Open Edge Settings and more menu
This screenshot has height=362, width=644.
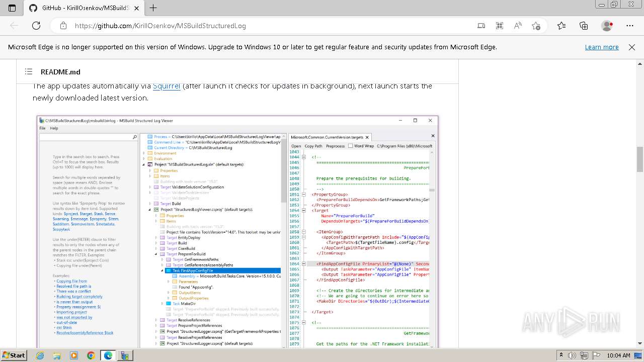click(630, 26)
